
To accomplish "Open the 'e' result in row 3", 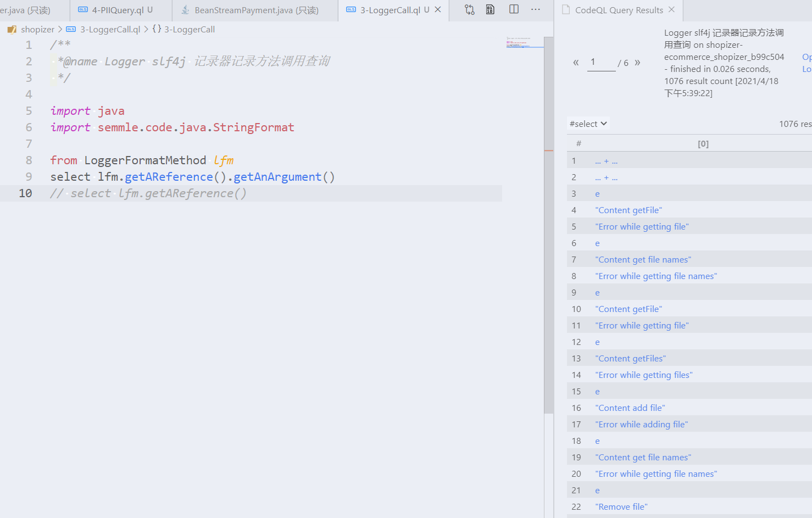I will pyautogui.click(x=597, y=194).
